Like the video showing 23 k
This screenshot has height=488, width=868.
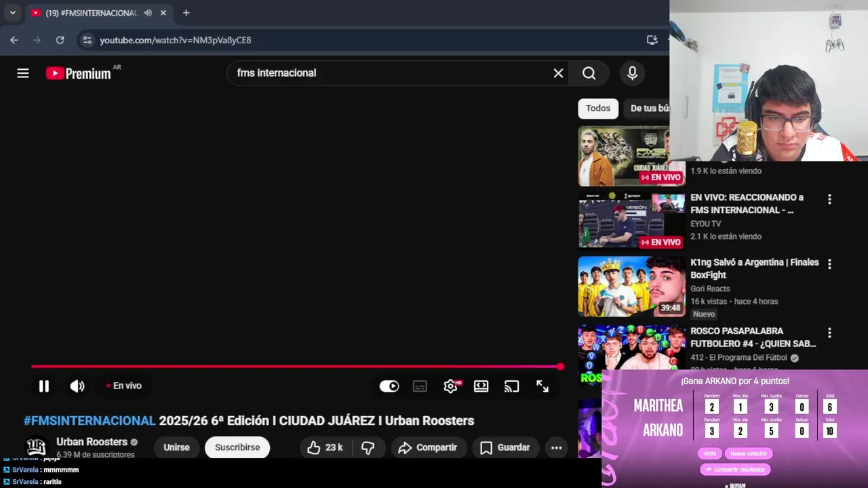[x=325, y=447]
